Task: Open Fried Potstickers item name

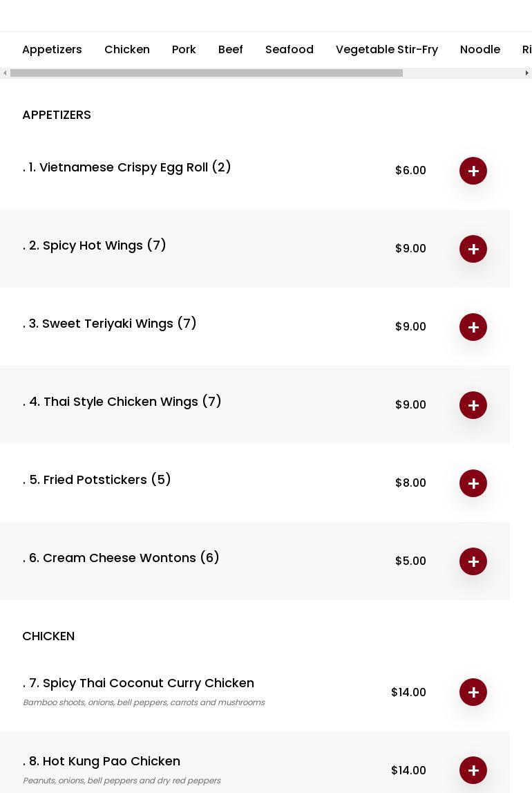Action: click(97, 480)
